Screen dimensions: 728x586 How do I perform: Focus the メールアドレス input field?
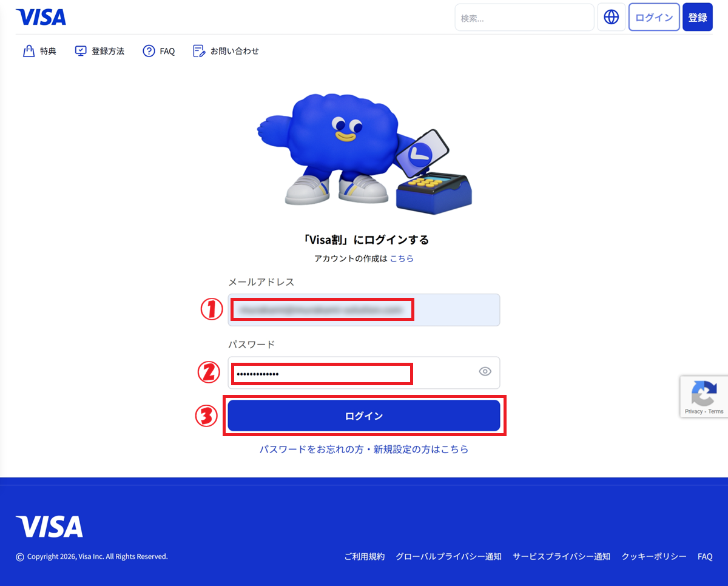[x=364, y=310]
